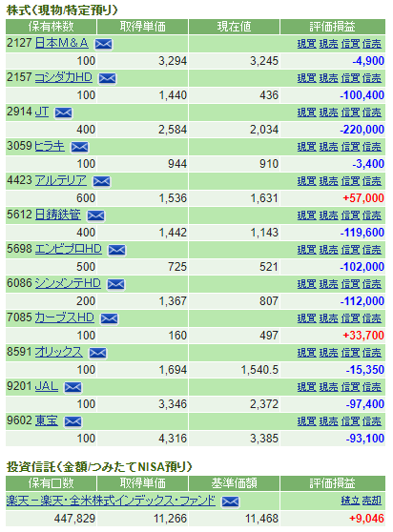
Task: Click 信売 in the 東宝 row
Action: (372, 420)
